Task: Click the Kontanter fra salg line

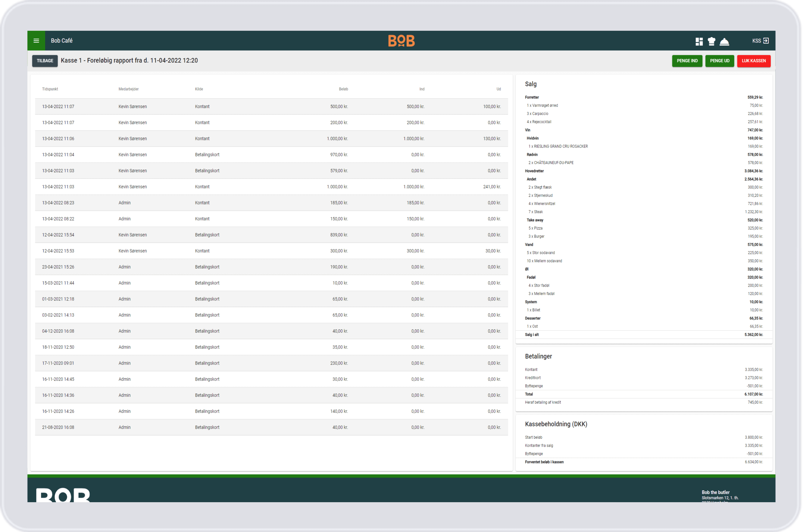Action: (644, 446)
